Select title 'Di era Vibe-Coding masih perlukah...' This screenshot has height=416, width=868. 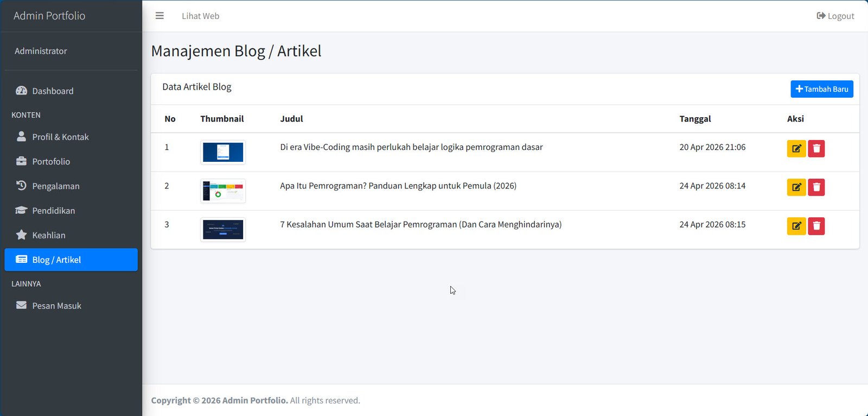point(411,147)
